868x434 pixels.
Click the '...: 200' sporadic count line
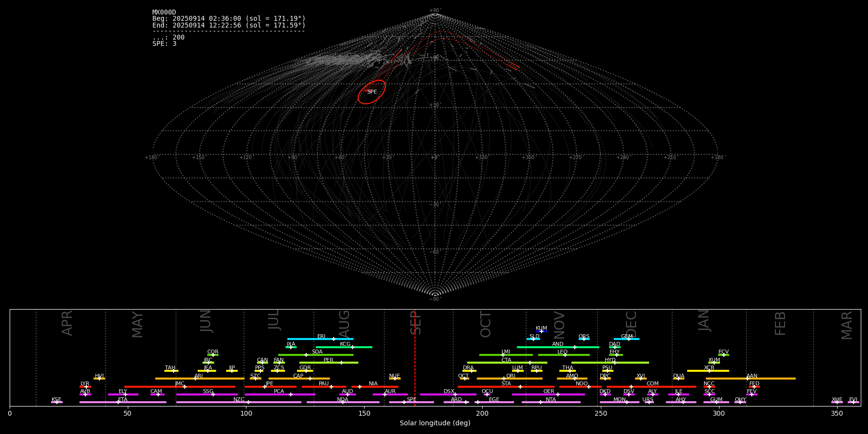[x=168, y=38]
